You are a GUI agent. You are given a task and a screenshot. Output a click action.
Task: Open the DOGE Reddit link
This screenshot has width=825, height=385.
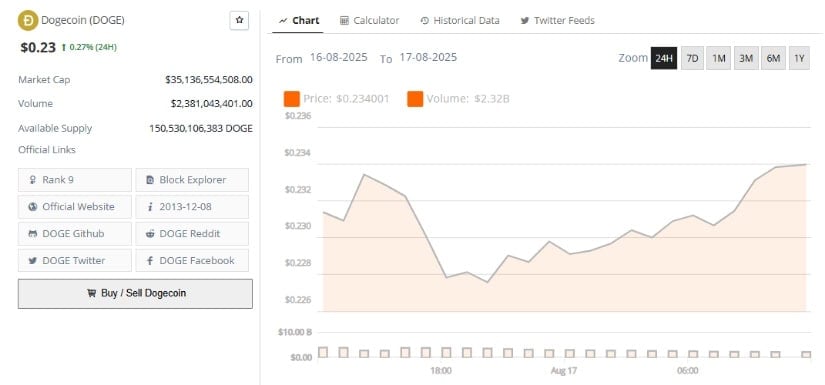point(192,234)
